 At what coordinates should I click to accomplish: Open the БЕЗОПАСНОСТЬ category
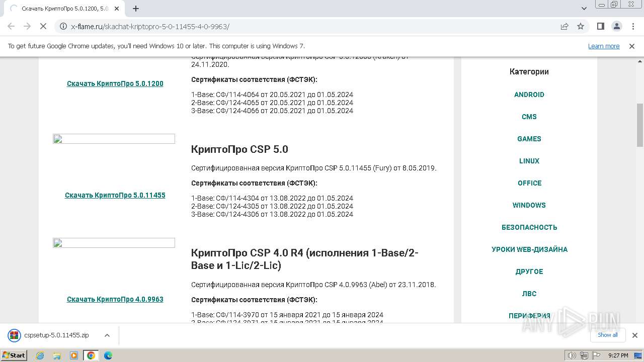[x=529, y=227]
